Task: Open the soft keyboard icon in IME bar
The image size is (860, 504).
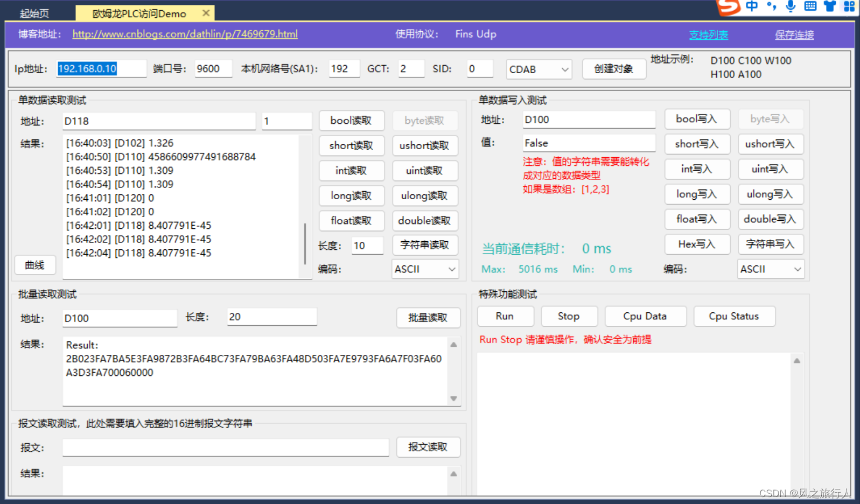Action: pos(810,6)
